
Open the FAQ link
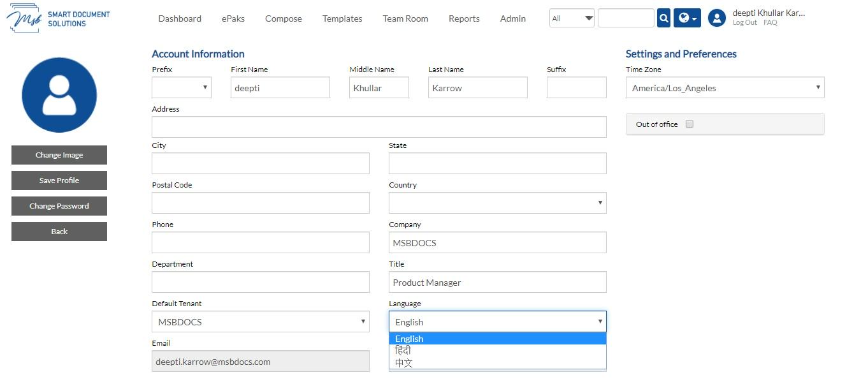pos(770,23)
